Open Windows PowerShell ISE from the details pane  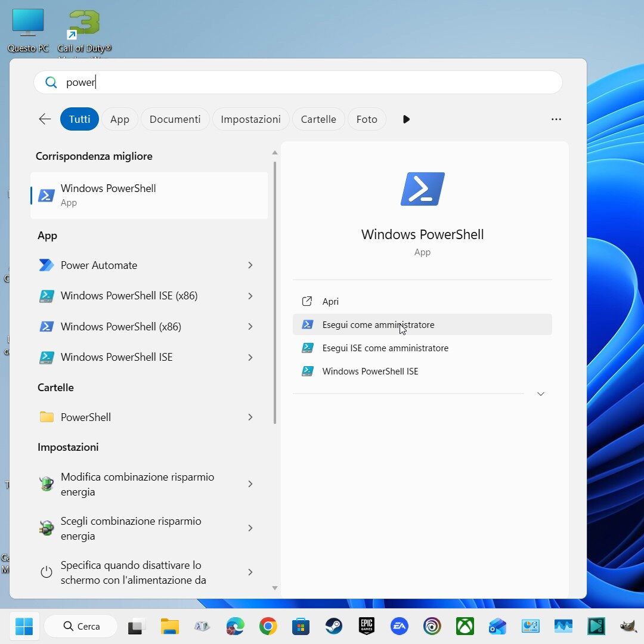click(x=422, y=371)
